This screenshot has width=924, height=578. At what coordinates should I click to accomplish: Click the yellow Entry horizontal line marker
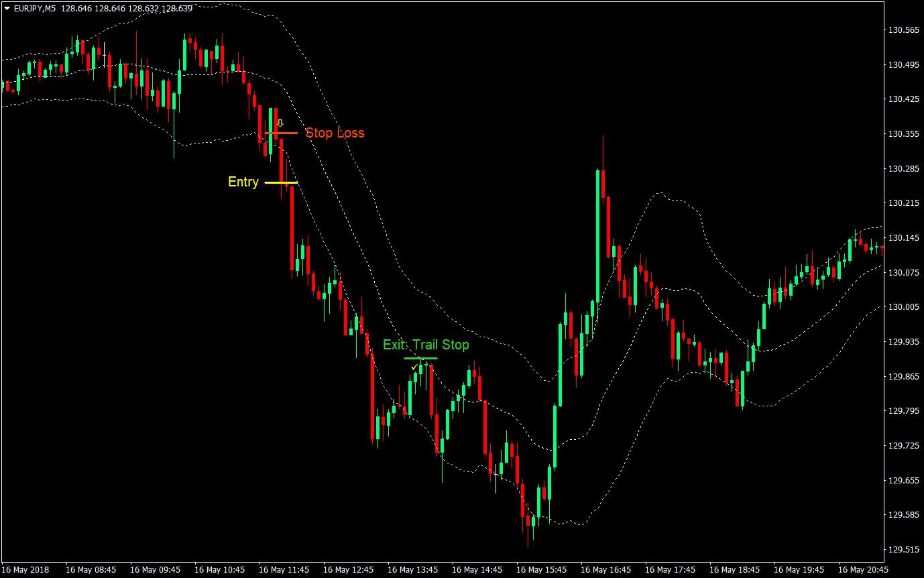tap(282, 182)
